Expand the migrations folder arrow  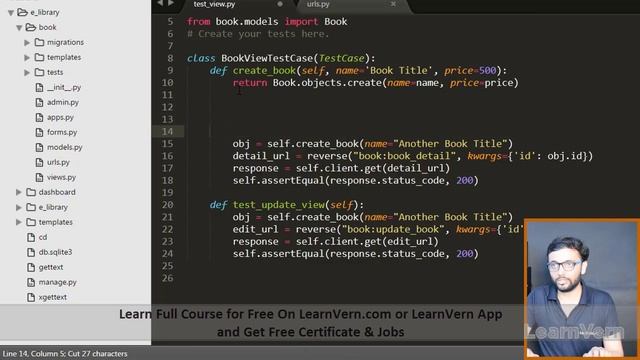(x=27, y=42)
